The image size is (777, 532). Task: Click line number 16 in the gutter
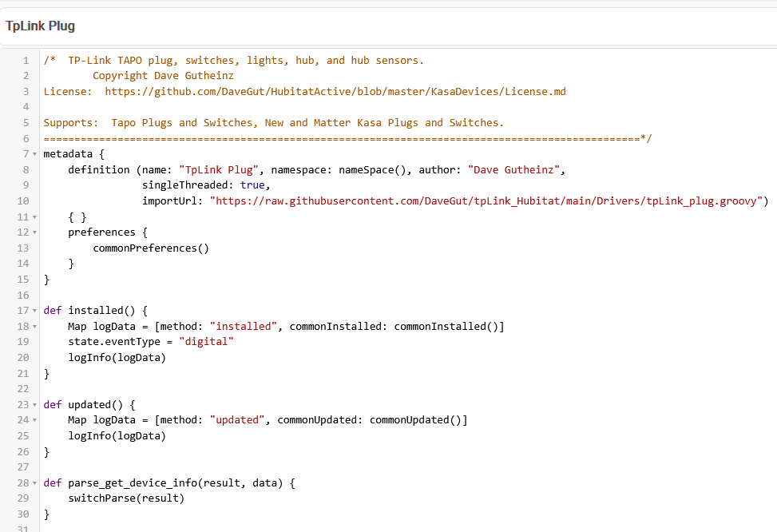[x=23, y=296]
